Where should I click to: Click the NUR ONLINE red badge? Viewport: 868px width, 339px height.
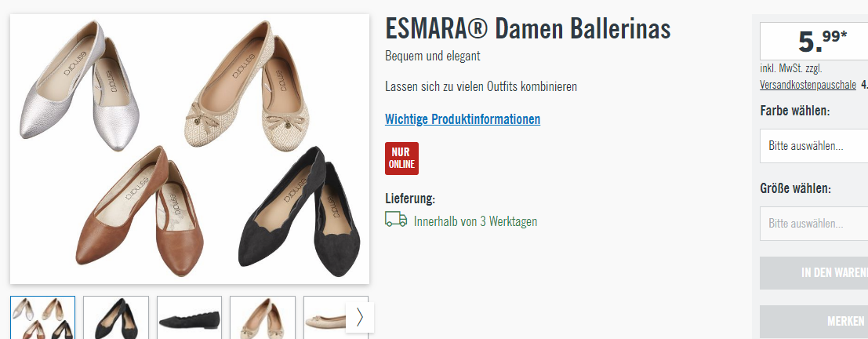(x=401, y=159)
